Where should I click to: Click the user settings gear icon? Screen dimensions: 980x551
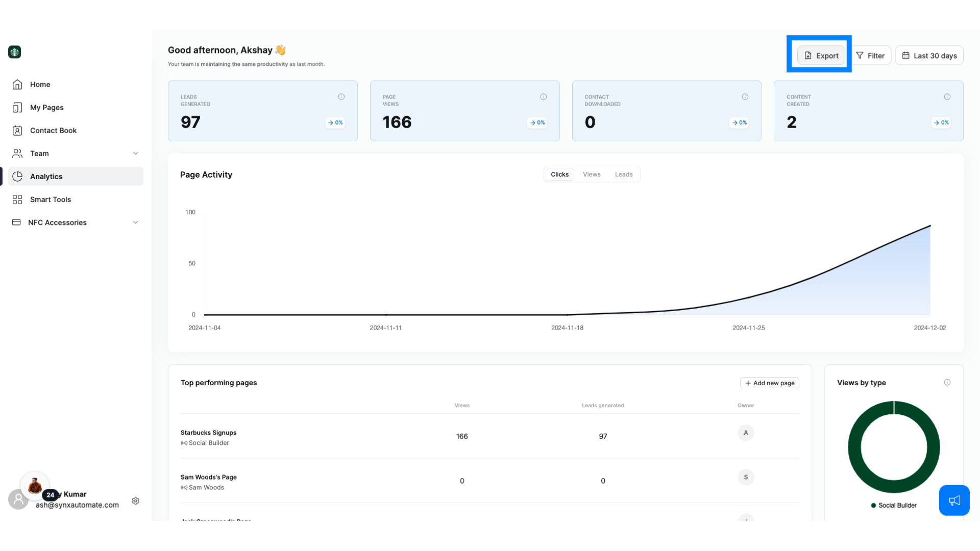pos(135,499)
